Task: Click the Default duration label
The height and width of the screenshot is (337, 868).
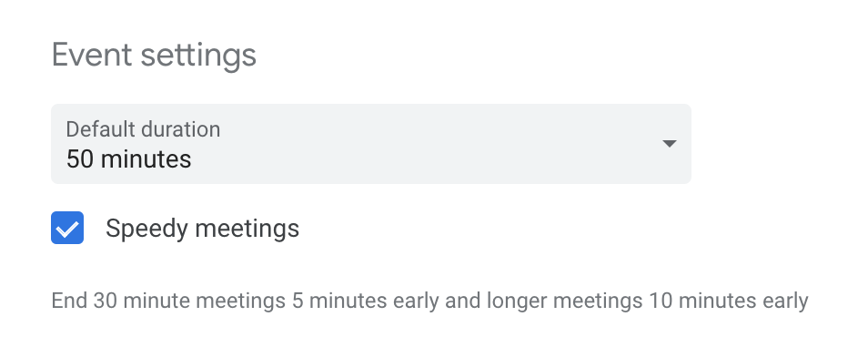Action: pyautogui.click(x=143, y=129)
